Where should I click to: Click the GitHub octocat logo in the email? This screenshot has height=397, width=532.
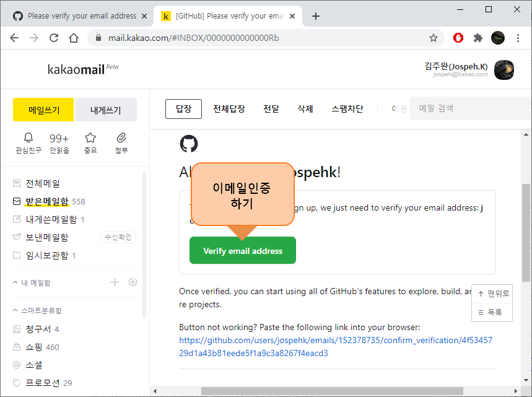tap(189, 144)
